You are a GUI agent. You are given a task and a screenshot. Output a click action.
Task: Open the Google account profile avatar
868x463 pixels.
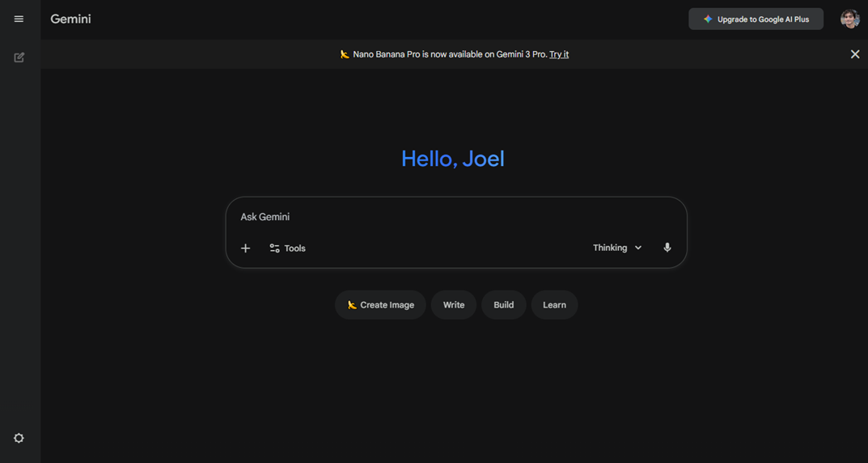849,19
